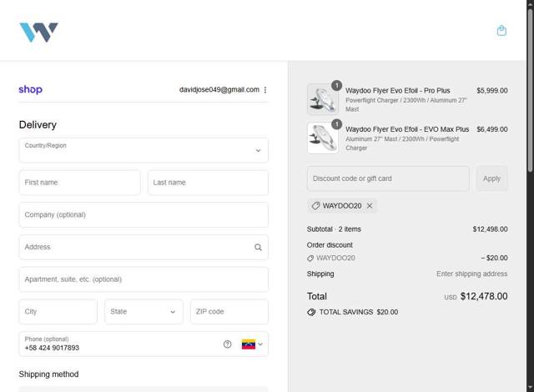Click the ZIP code field
This screenshot has width=534, height=392.
click(x=229, y=312)
